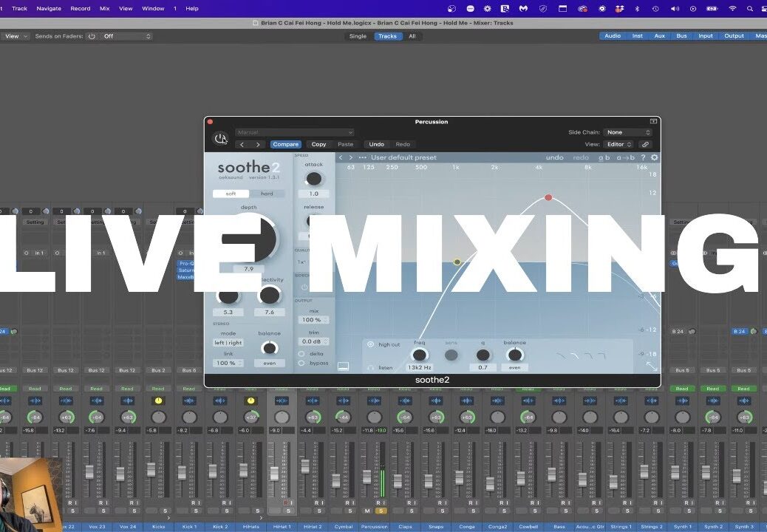Open the Window menu
The height and width of the screenshot is (532, 767).
tap(153, 8)
